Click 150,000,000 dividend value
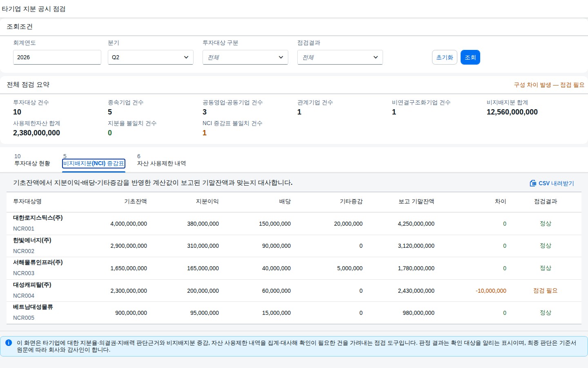This screenshot has height=368, width=588. 275,224
